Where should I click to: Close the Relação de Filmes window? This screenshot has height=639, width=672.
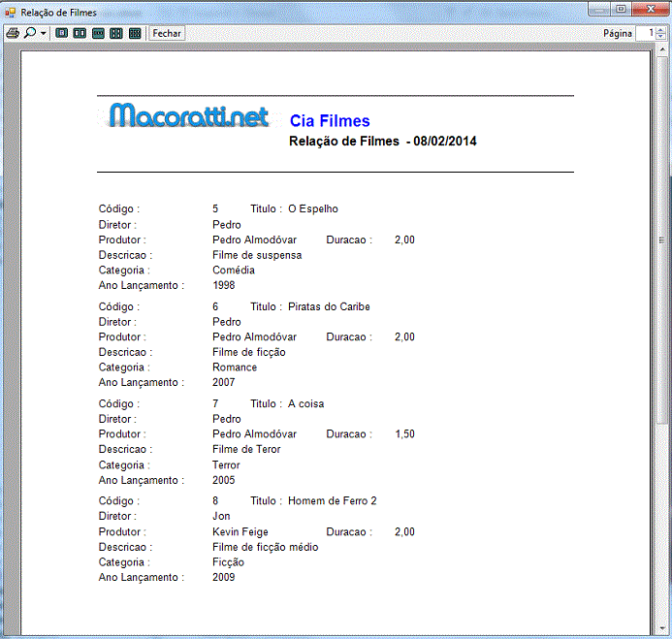coord(650,9)
